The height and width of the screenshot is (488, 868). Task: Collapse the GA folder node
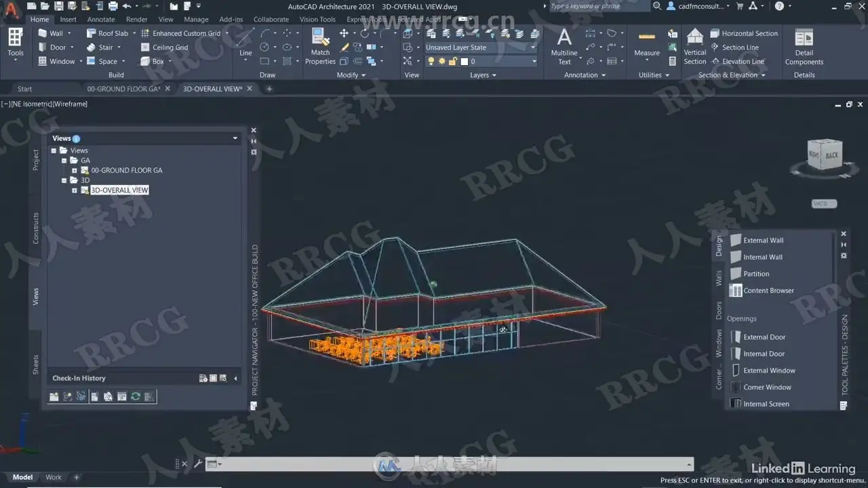point(64,161)
